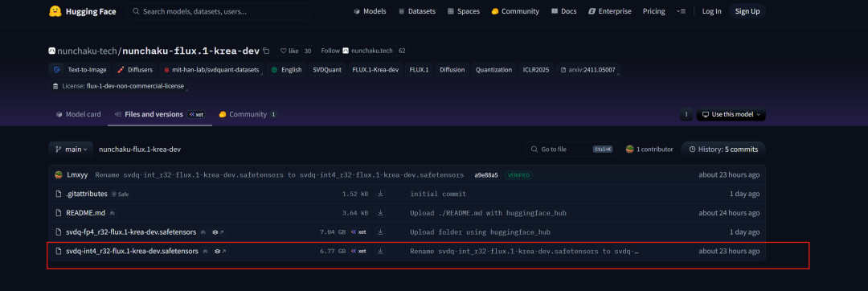Select the SVDQuant tag
Viewport: 868px width, 291px height.
326,70
